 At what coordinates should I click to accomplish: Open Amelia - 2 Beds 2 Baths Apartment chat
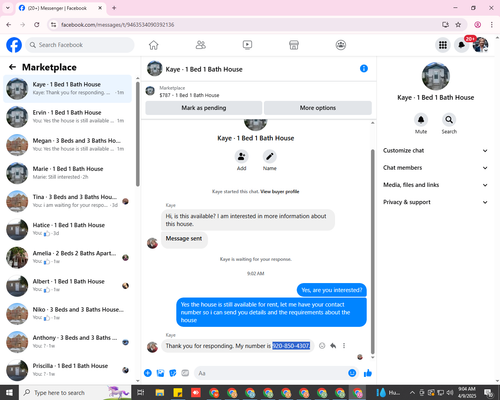(68, 257)
